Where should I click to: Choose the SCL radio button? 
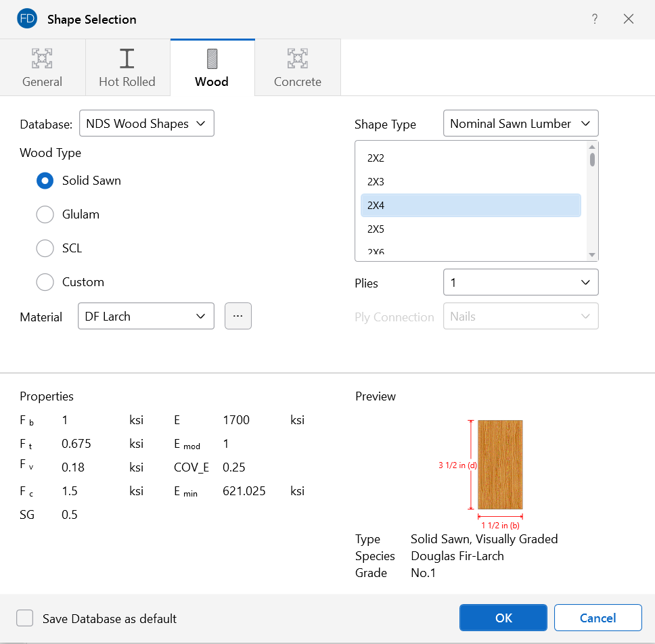[x=45, y=248]
